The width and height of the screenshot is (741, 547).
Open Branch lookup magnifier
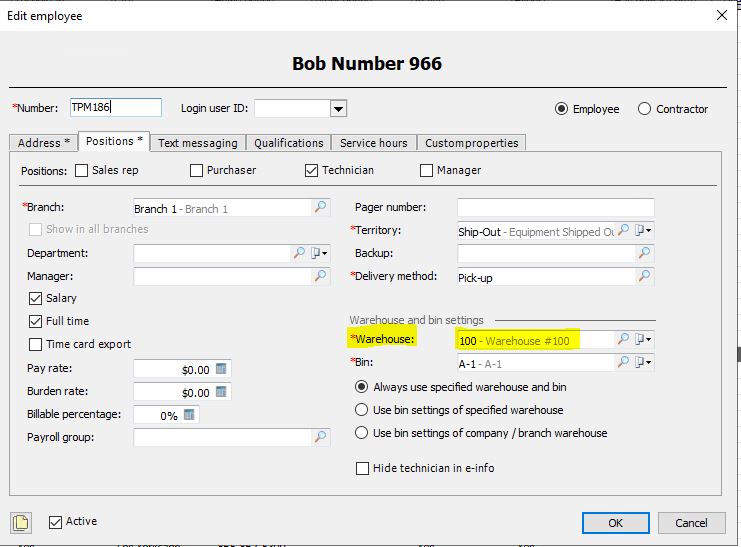320,207
